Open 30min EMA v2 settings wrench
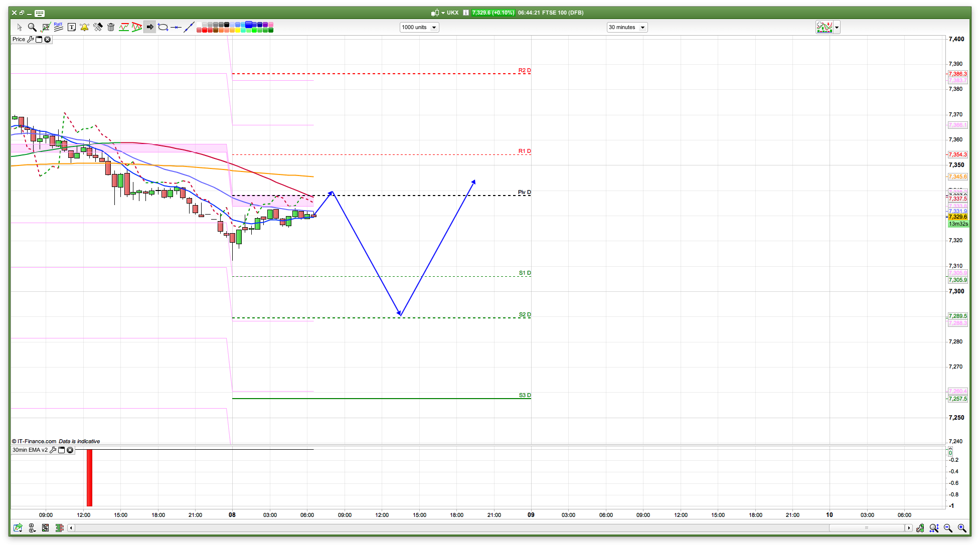 pyautogui.click(x=53, y=450)
